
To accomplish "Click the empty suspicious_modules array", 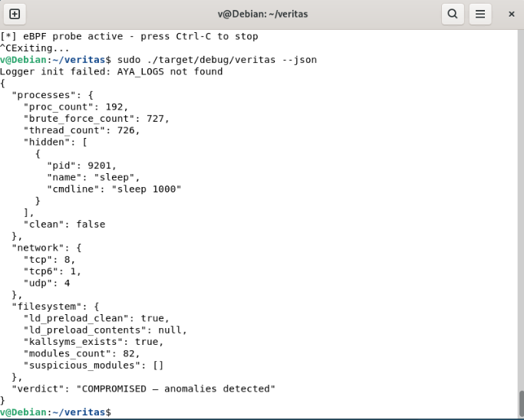I will pos(158,366).
